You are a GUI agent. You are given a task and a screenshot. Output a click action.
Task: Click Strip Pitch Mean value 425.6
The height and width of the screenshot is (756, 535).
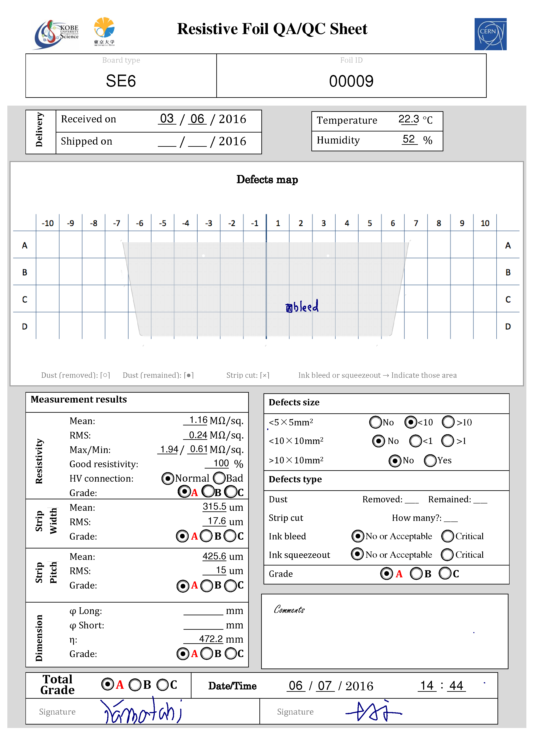(x=214, y=556)
